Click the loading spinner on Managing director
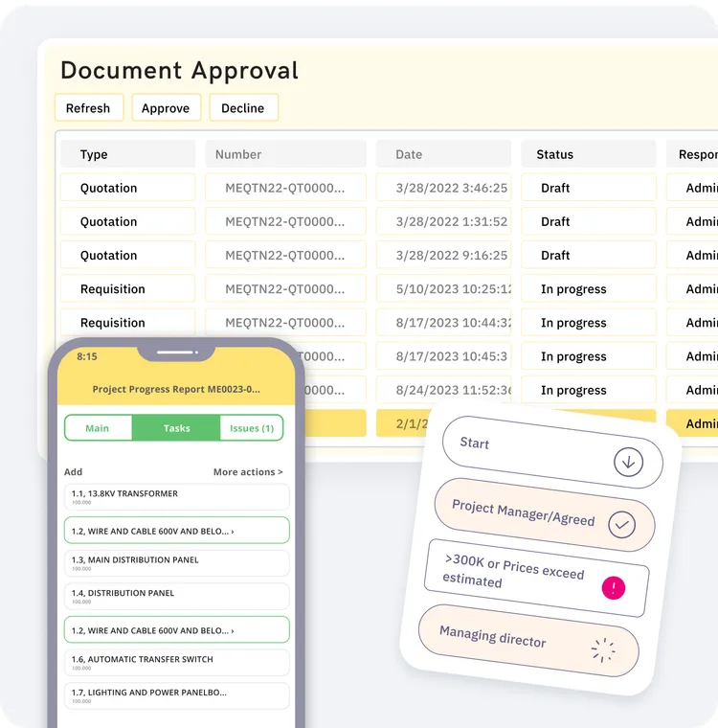 pyautogui.click(x=603, y=649)
